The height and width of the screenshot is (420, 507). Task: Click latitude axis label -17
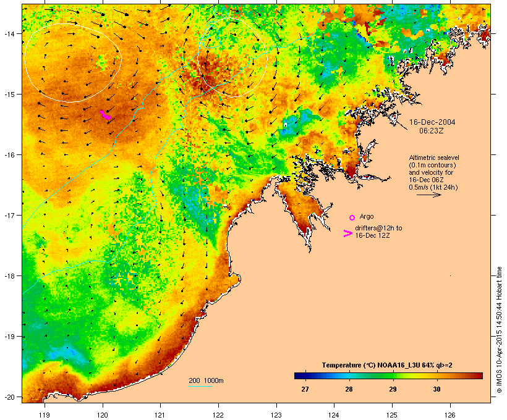tap(9, 215)
